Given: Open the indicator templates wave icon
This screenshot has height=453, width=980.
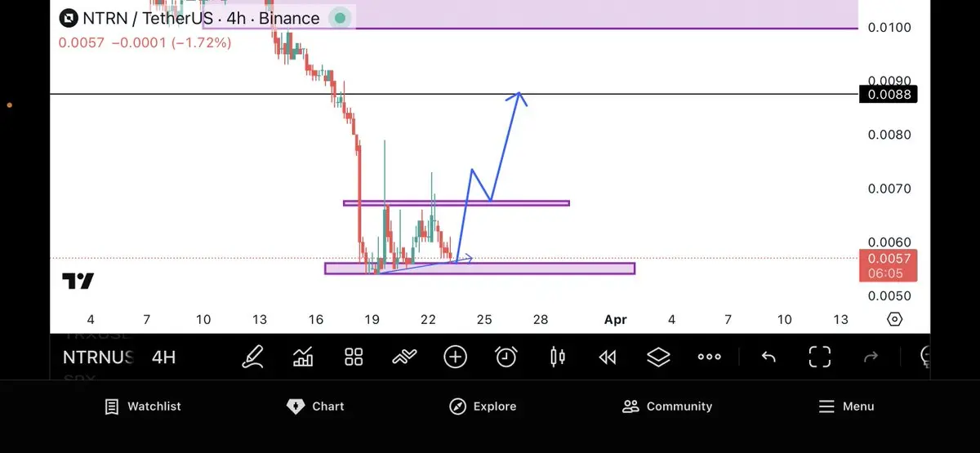Looking at the screenshot, I should pos(404,357).
